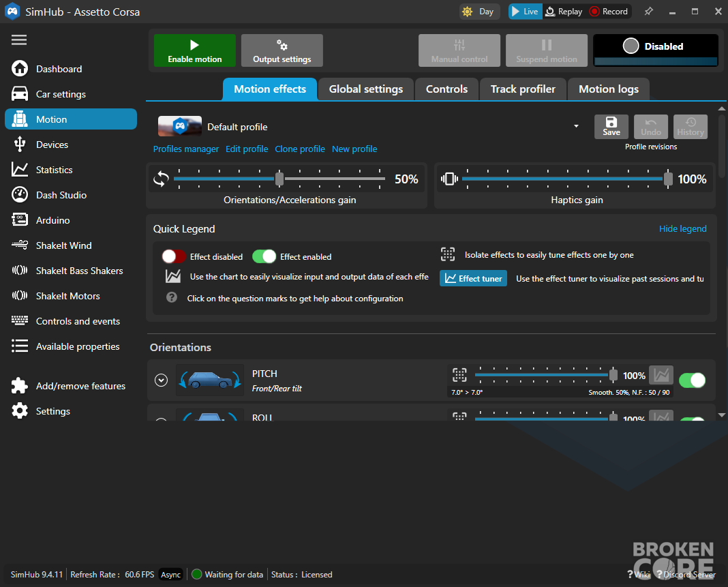Pin the window with the pin icon
The width and height of the screenshot is (728, 587).
click(x=649, y=12)
